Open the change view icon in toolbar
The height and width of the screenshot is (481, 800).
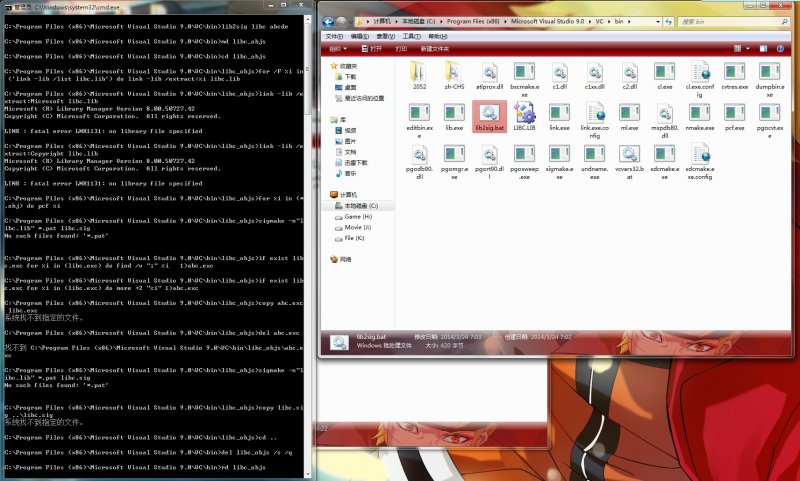(x=737, y=48)
